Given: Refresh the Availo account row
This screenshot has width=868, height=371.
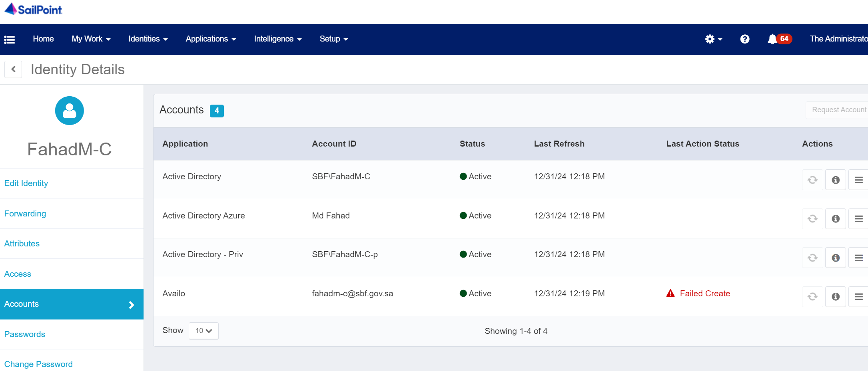Looking at the screenshot, I should [812, 297].
